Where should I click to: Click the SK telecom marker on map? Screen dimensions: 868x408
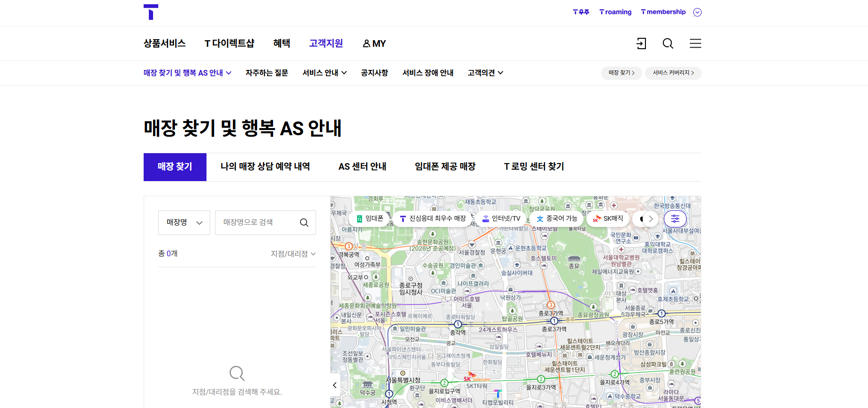[476, 377]
